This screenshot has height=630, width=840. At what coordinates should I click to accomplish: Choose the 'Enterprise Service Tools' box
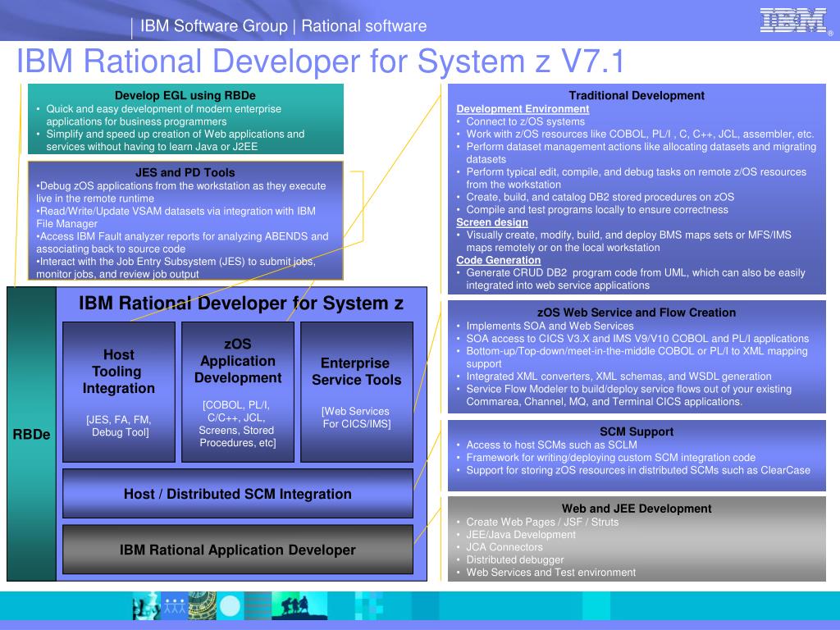click(357, 391)
